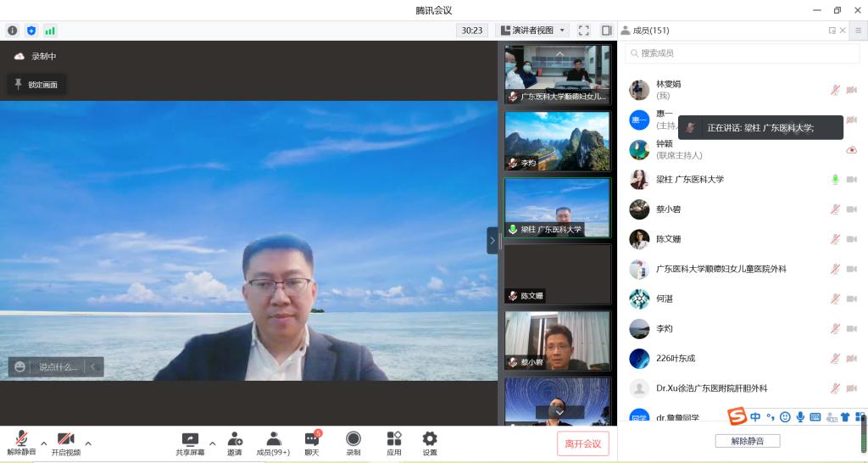Pop out the members panel
Screen dimensions: 868x463
(832, 31)
